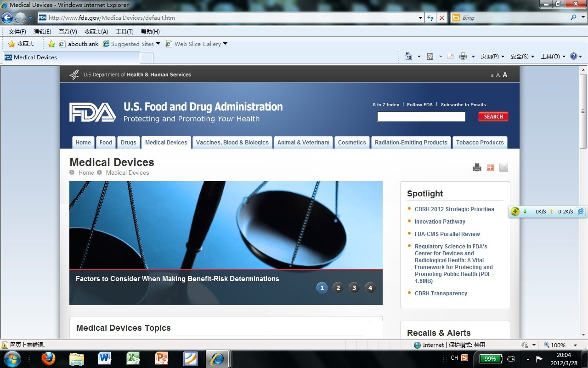Click the Print icon in command bar

pyautogui.click(x=463, y=56)
